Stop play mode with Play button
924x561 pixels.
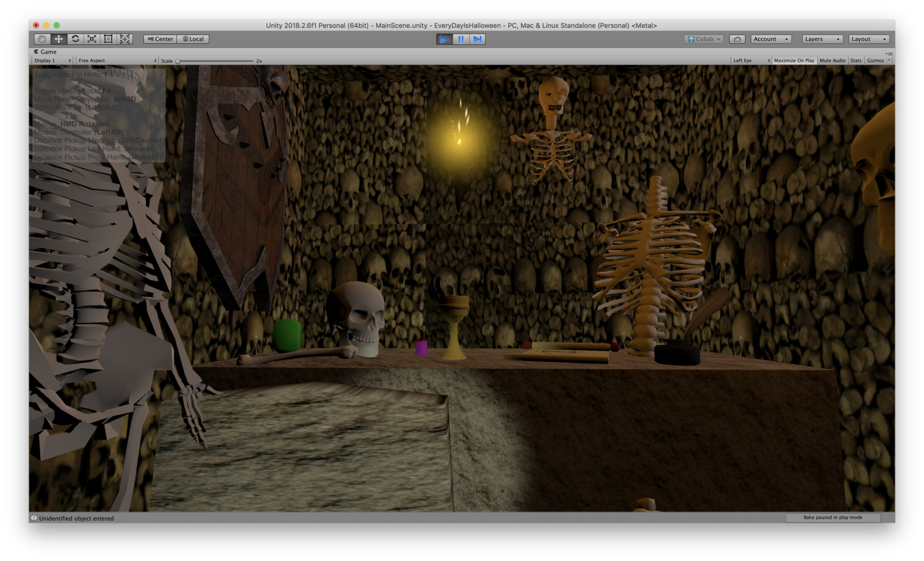(444, 39)
